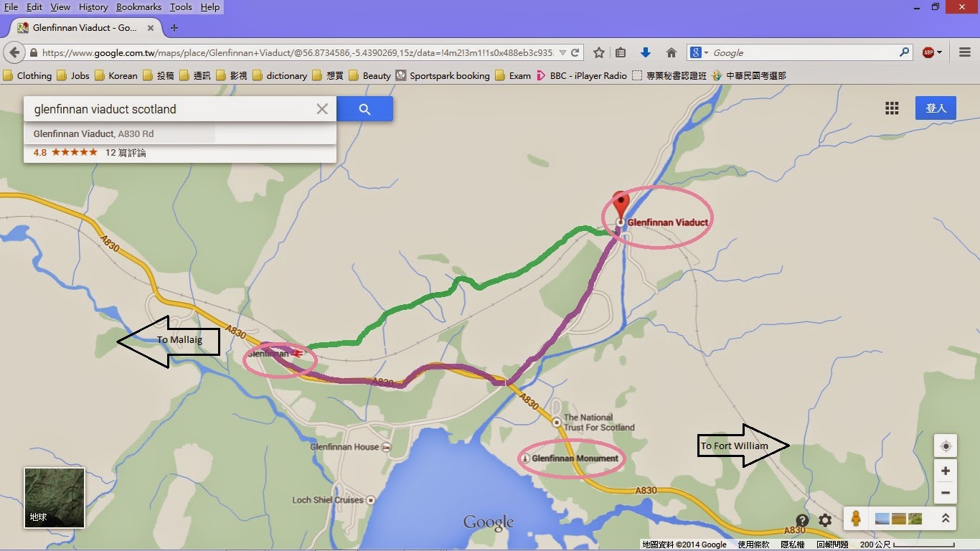Open the Google apps grid

tap(892, 108)
